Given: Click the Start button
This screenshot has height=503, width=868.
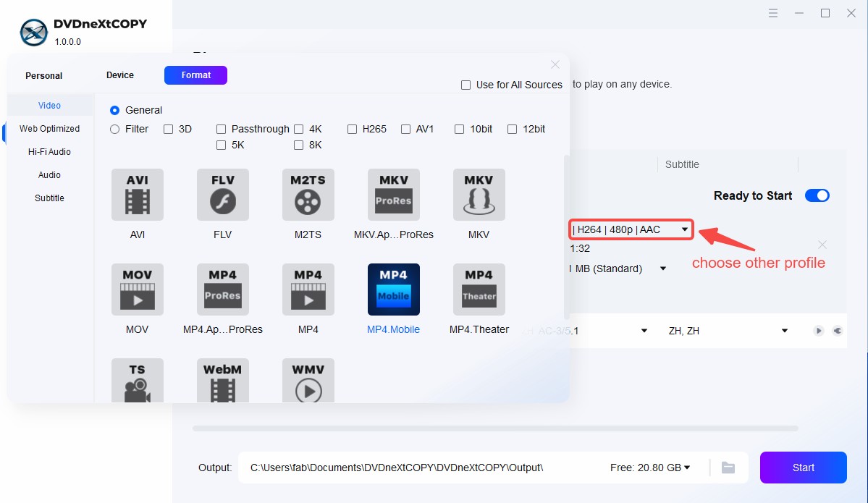Looking at the screenshot, I should 804,468.
